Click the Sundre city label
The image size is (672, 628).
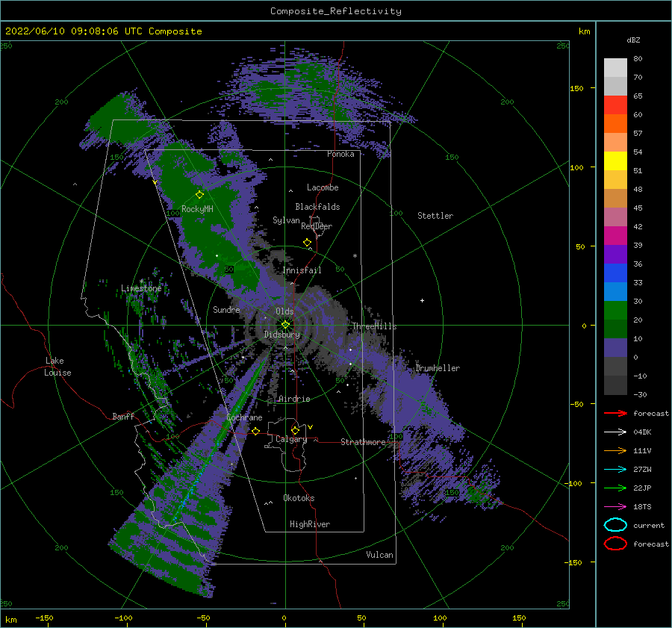(226, 309)
